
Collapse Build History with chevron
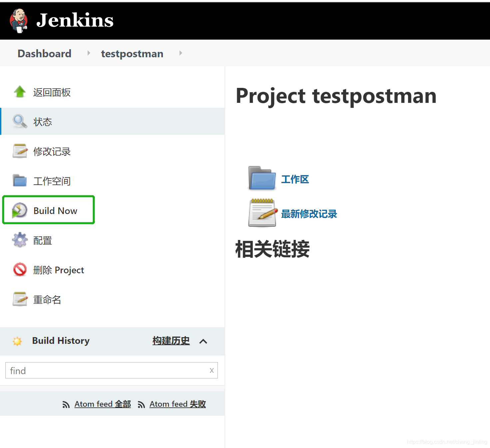coord(203,341)
